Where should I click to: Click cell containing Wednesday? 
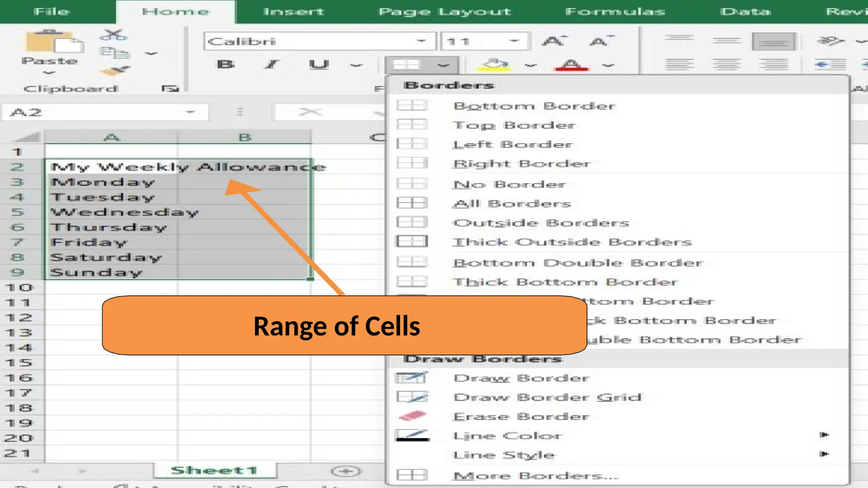[111, 212]
